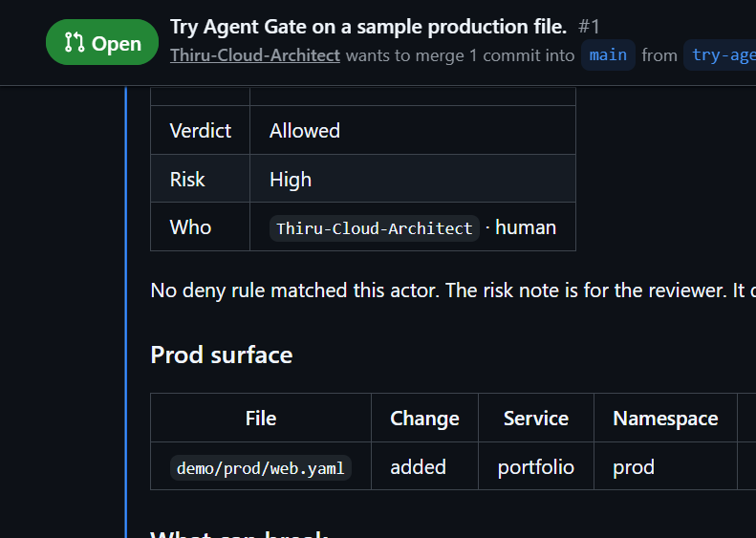Select the High risk value
Screen dimensions: 756x538
click(x=291, y=180)
